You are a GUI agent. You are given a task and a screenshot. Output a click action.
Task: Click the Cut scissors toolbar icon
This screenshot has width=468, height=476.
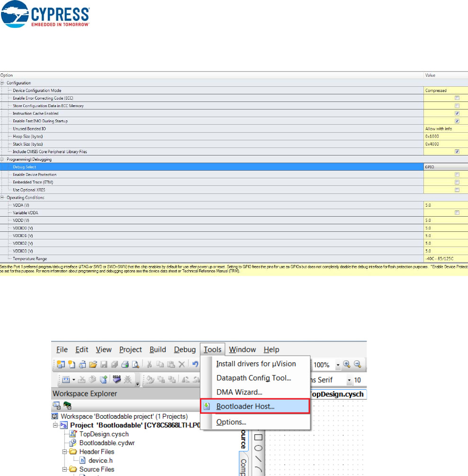149,365
